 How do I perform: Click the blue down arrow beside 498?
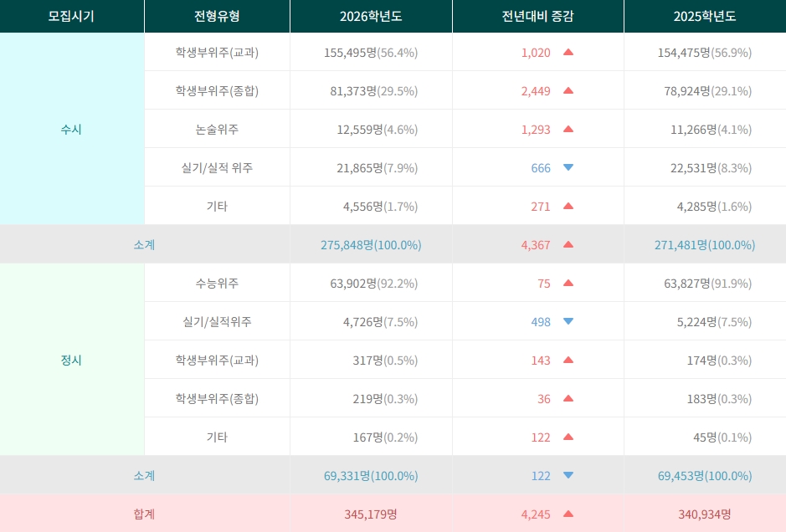pos(568,321)
